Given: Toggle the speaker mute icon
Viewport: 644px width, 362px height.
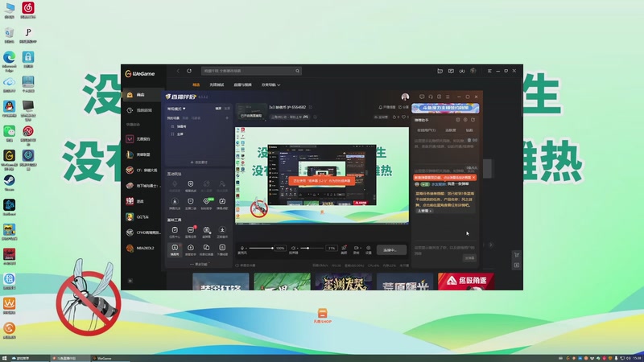Looking at the screenshot, I should (293, 248).
